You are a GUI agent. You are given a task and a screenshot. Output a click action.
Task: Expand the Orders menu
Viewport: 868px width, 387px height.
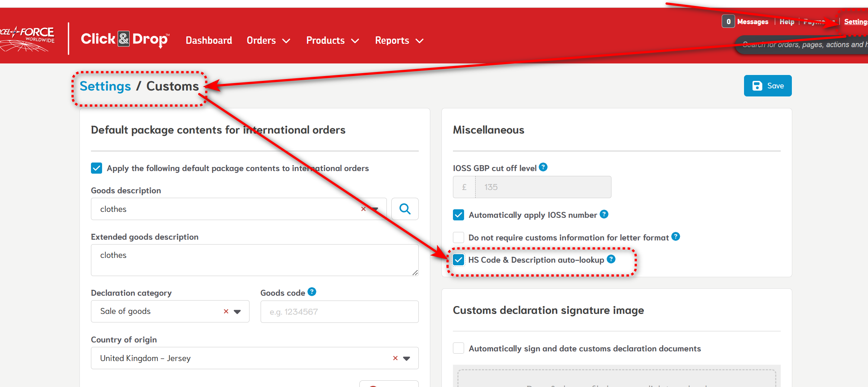pos(268,40)
